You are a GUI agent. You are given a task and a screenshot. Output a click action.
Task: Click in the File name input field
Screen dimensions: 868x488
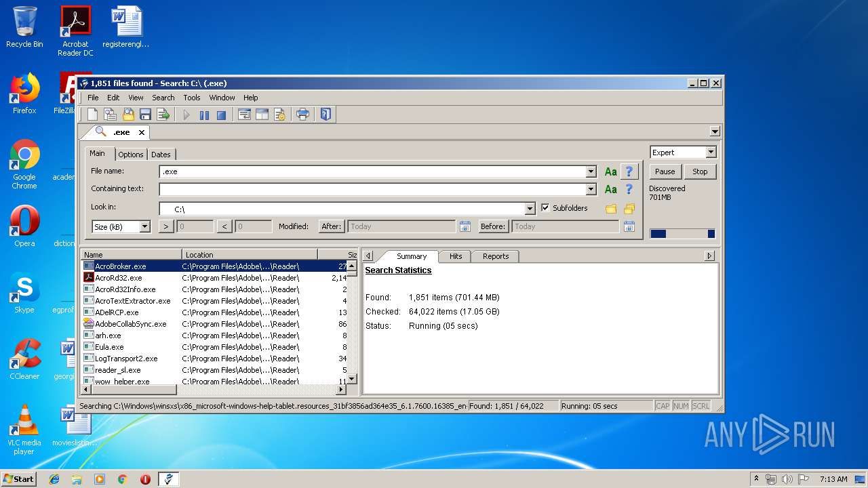372,171
